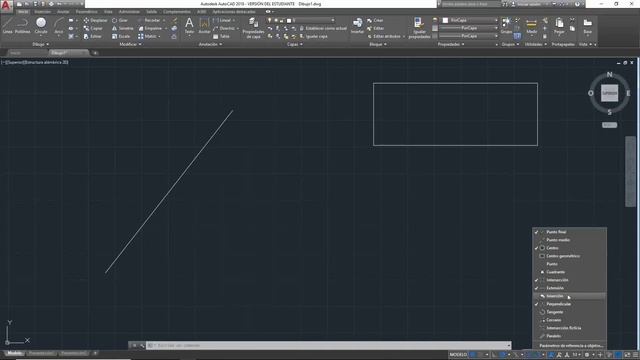Screen dimensions: 640x360
Task: Click the Grupo tool
Action: [x=506, y=25]
